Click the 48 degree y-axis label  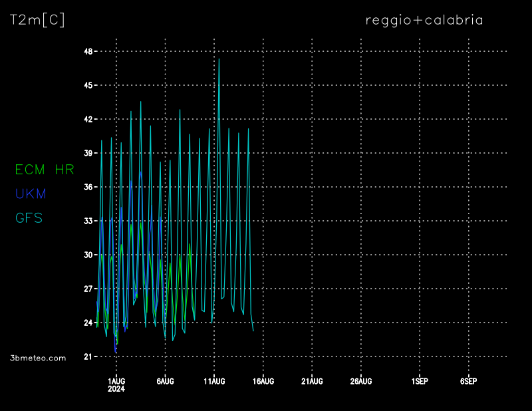tap(88, 51)
